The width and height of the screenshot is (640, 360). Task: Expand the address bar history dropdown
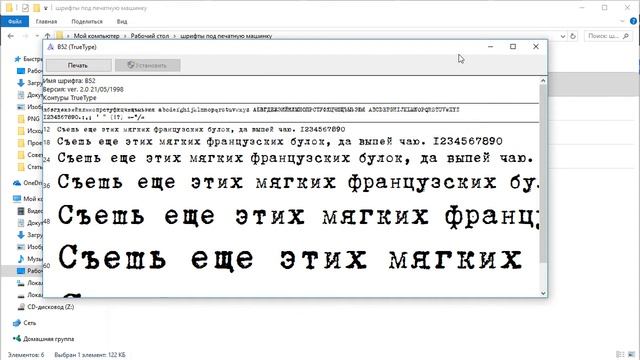[x=563, y=36]
